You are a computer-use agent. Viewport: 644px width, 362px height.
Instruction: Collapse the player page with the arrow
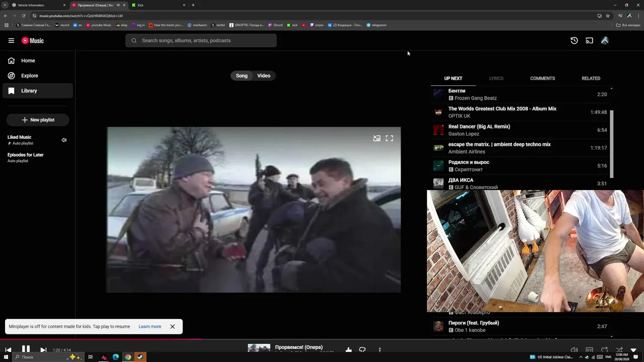click(x=633, y=350)
